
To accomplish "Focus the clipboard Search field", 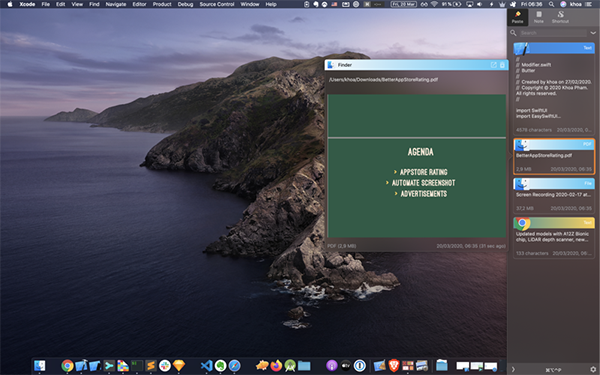I will tap(553, 33).
